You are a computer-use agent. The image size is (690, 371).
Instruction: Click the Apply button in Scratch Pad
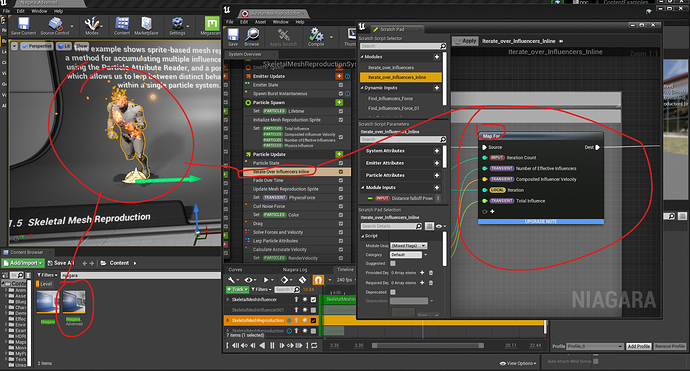tap(466, 41)
